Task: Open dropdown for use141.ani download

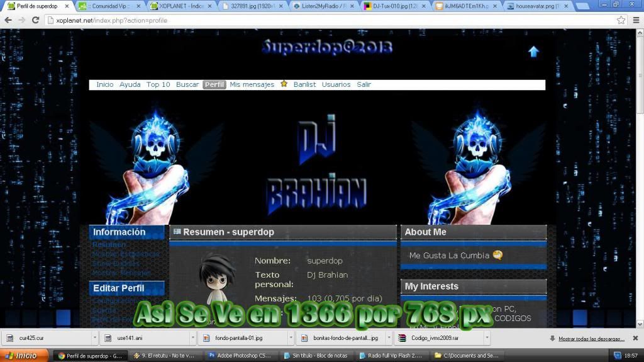Action: coord(192,337)
